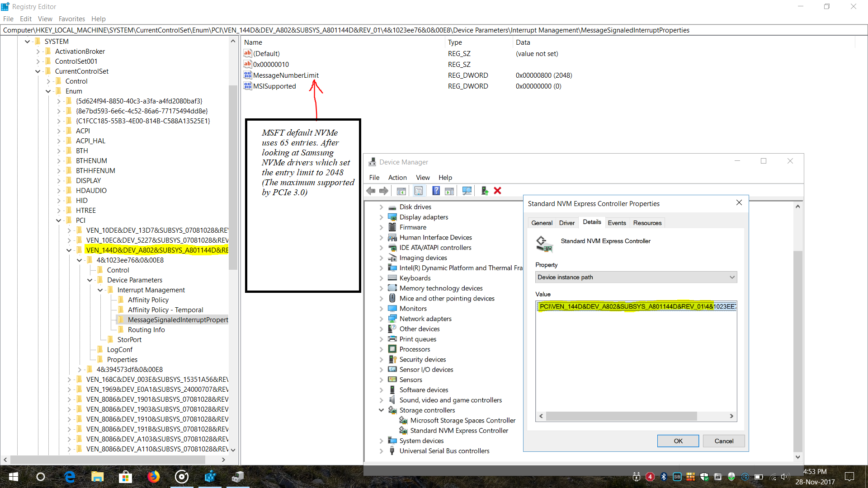Open File menu in Registry Editor
This screenshot has height=488, width=868.
pyautogui.click(x=8, y=19)
